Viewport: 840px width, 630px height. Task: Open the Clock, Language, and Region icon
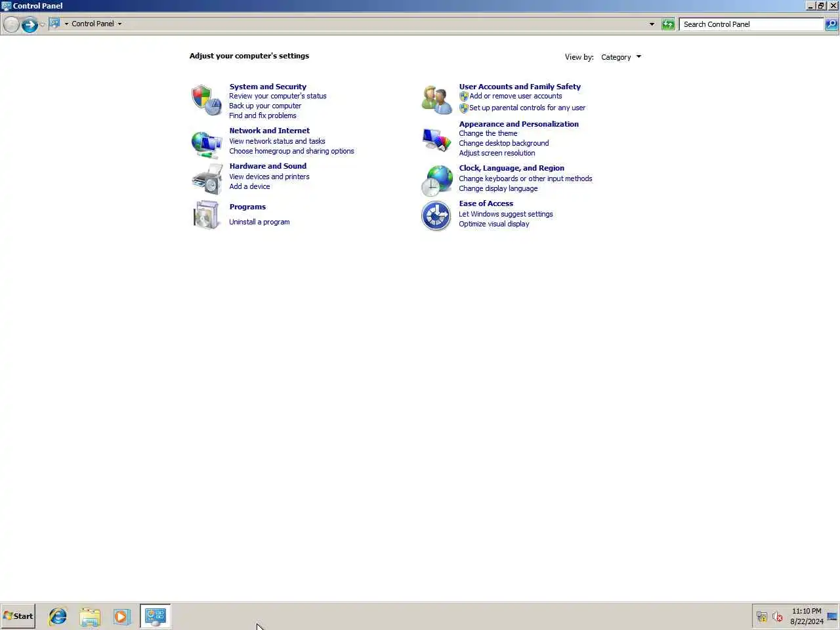(436, 181)
